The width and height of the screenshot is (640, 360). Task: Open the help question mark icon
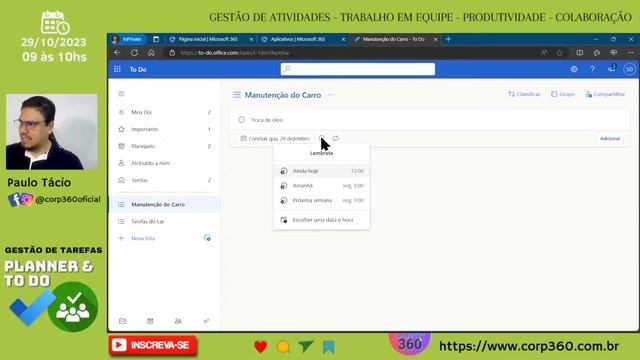tap(592, 69)
